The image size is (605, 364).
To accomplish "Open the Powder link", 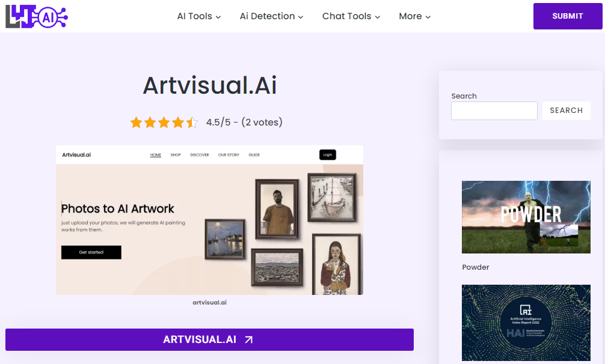I will [x=475, y=267].
